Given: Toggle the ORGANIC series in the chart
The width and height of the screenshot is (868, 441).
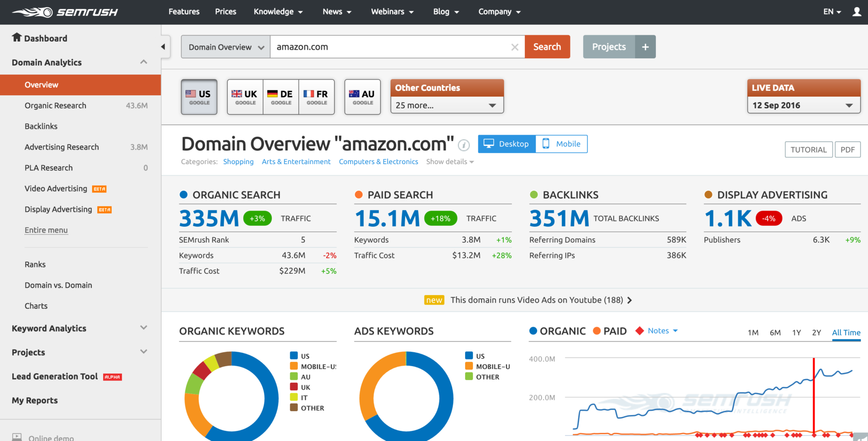Looking at the screenshot, I should coord(557,331).
